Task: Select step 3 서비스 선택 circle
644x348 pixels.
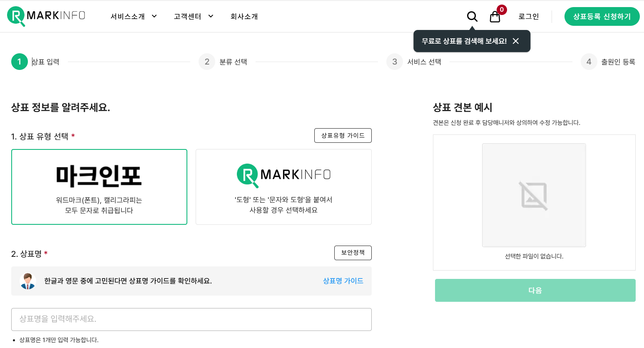Action: (x=395, y=62)
